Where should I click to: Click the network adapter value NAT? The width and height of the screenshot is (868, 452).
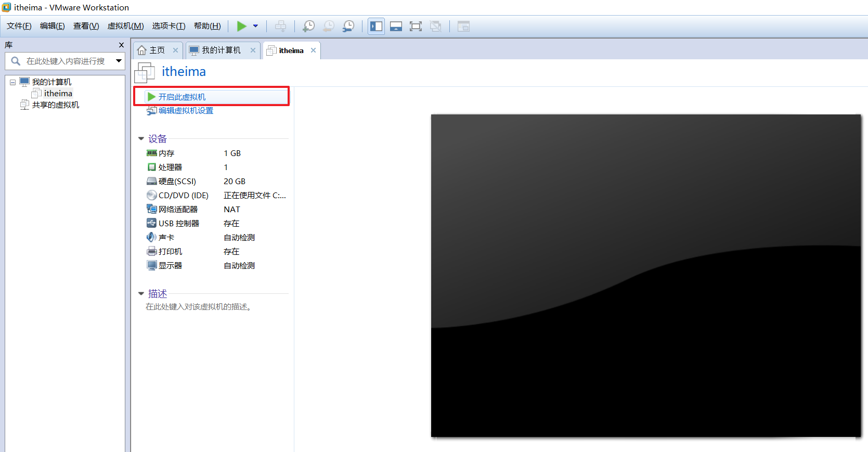(232, 210)
